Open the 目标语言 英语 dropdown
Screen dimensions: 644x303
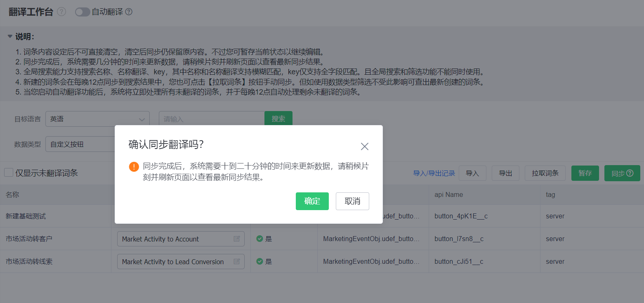[x=97, y=119]
